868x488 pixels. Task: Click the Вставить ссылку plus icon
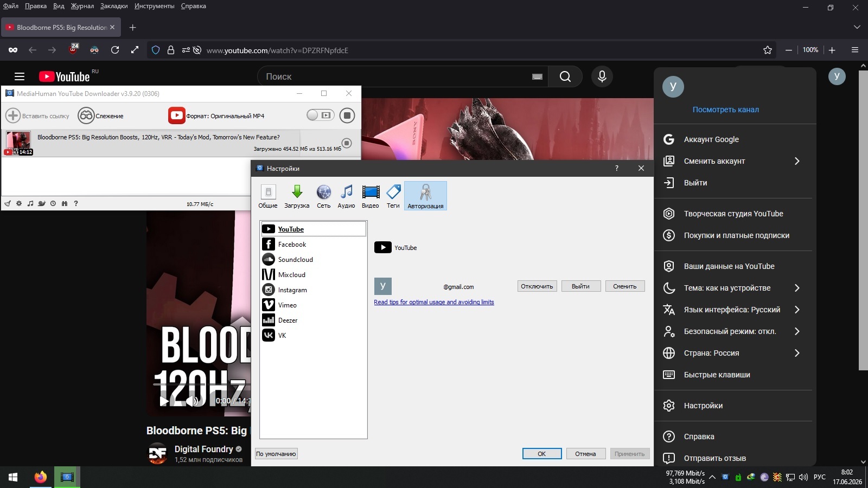point(13,115)
